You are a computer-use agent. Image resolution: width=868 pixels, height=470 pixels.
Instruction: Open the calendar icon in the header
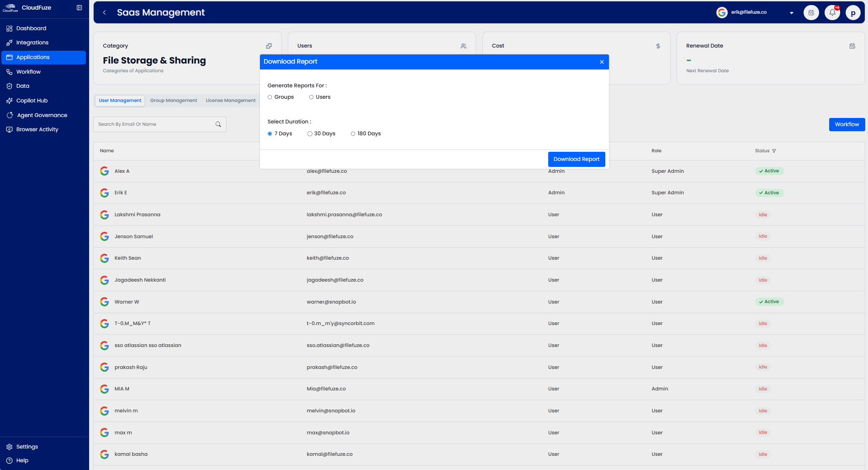pyautogui.click(x=811, y=13)
